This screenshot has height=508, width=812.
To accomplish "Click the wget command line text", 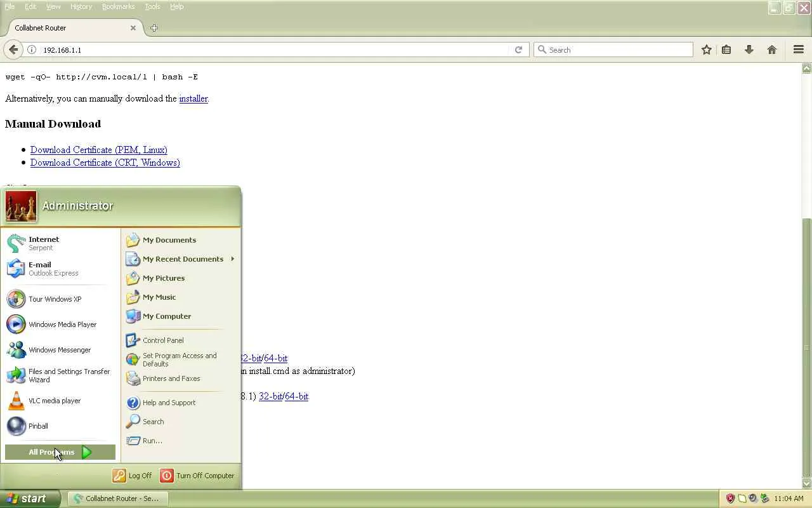I will point(101,77).
